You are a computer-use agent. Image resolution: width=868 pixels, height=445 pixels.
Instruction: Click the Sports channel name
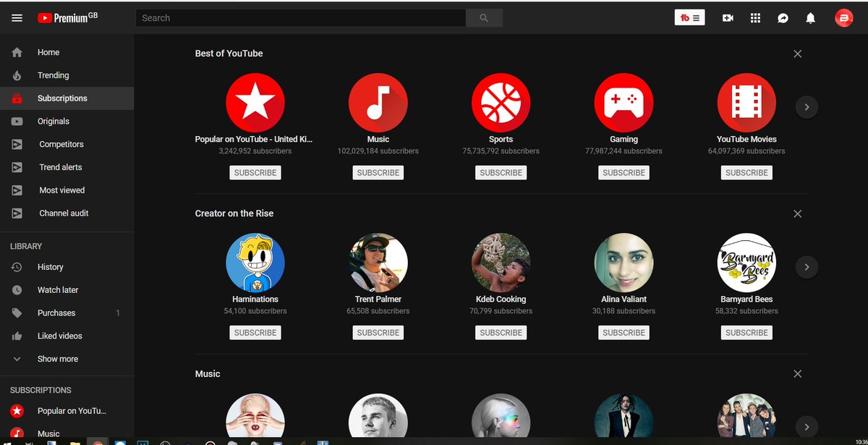click(x=501, y=139)
